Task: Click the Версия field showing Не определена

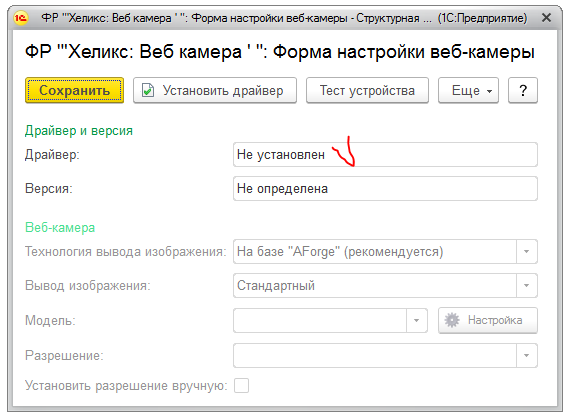Action: (x=385, y=188)
